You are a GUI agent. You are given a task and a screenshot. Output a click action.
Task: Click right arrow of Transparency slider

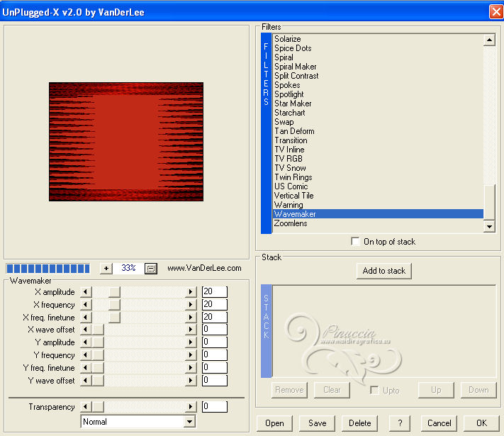point(191,407)
